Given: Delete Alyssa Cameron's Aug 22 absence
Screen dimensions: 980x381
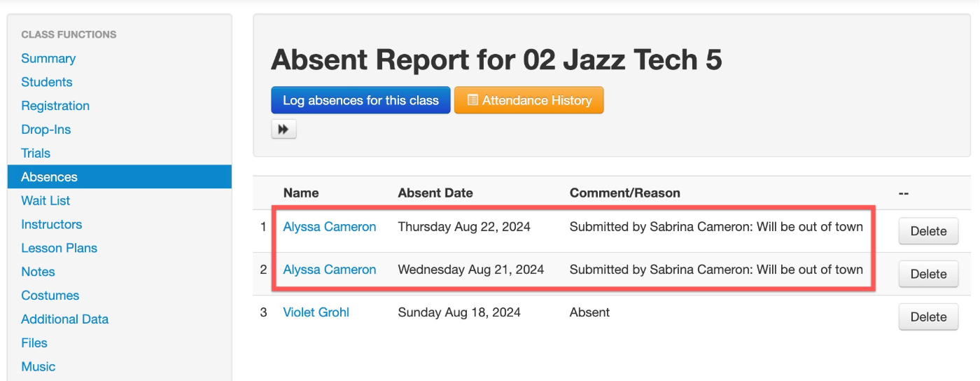Looking at the screenshot, I should tap(928, 231).
